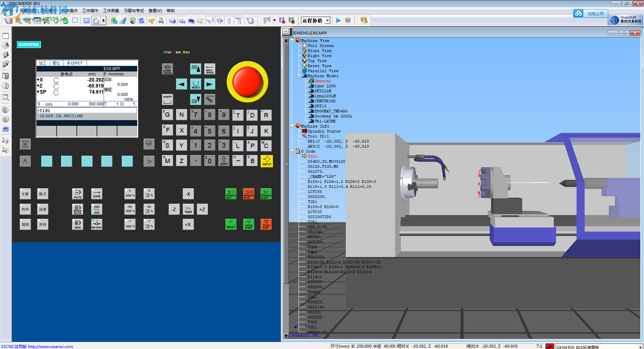Click the M machine-area key beside the screen
Viewport: 644px width, 349px height.
tap(25, 144)
